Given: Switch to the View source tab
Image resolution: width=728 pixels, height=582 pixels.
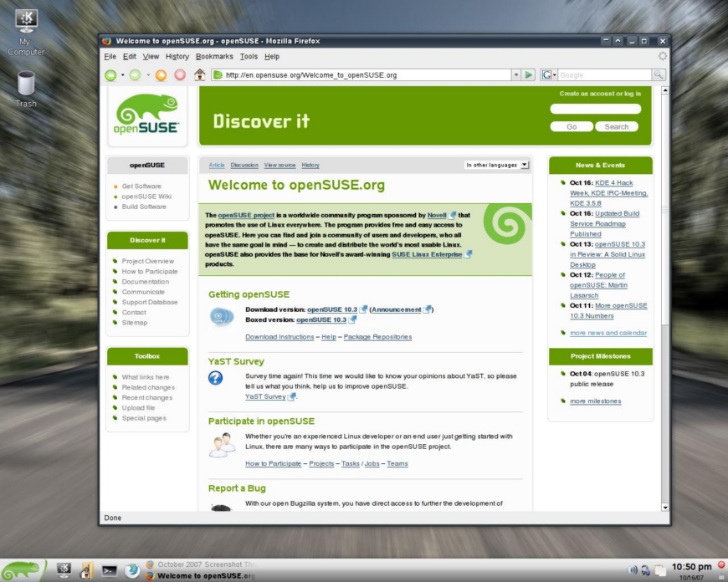Looking at the screenshot, I should coord(280,165).
